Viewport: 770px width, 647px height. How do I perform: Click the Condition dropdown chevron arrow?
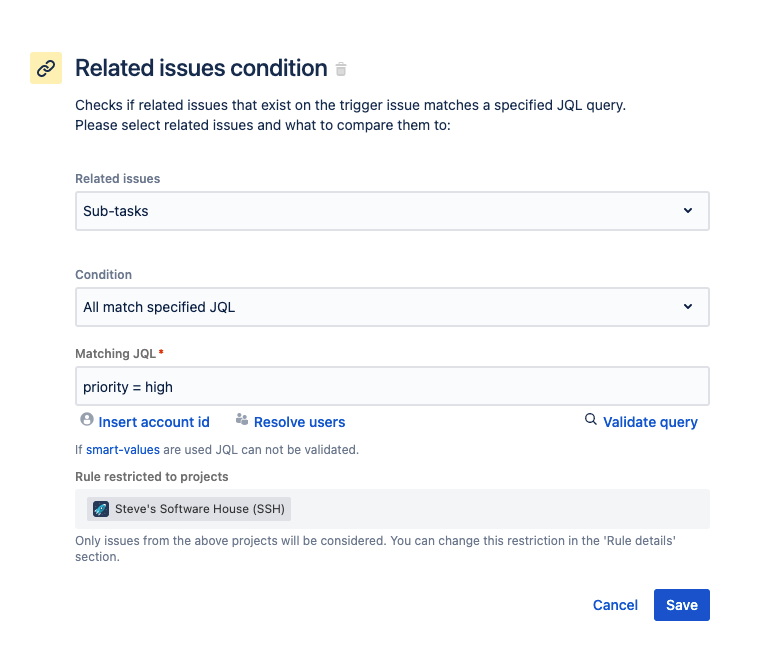pos(688,307)
